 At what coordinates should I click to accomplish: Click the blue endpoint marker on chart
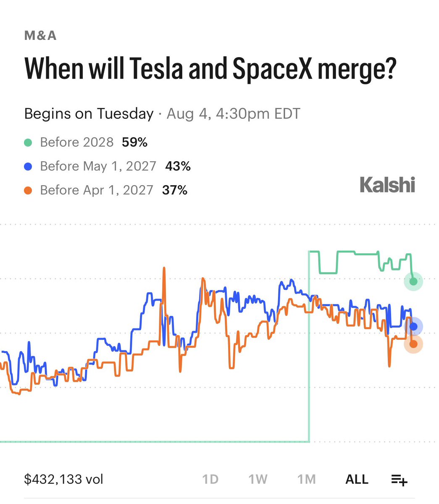tap(413, 326)
